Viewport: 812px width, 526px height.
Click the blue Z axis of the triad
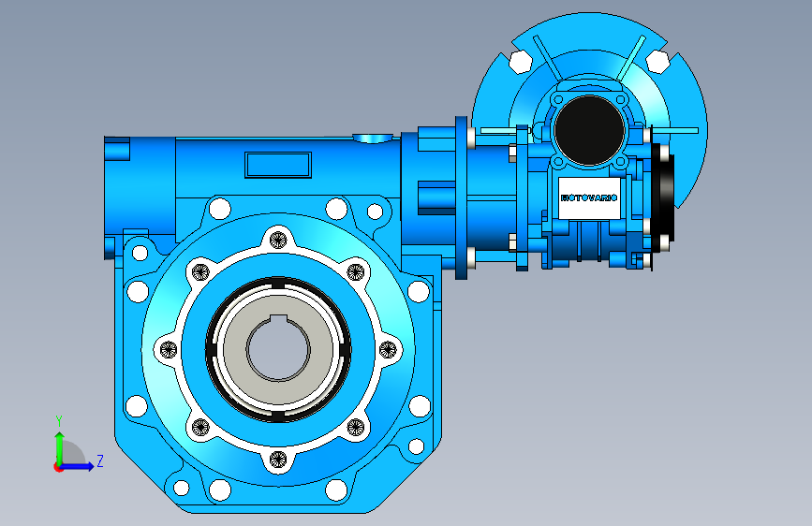pyautogui.click(x=77, y=466)
